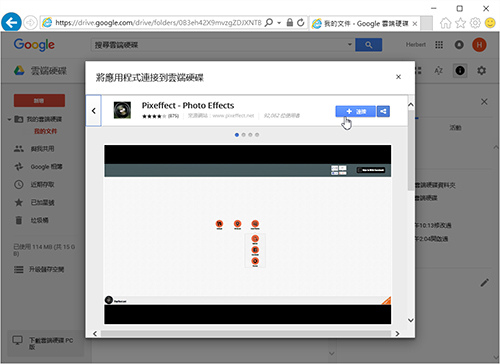Click the dialog horizontal scrollbar left arrow

pos(95,334)
